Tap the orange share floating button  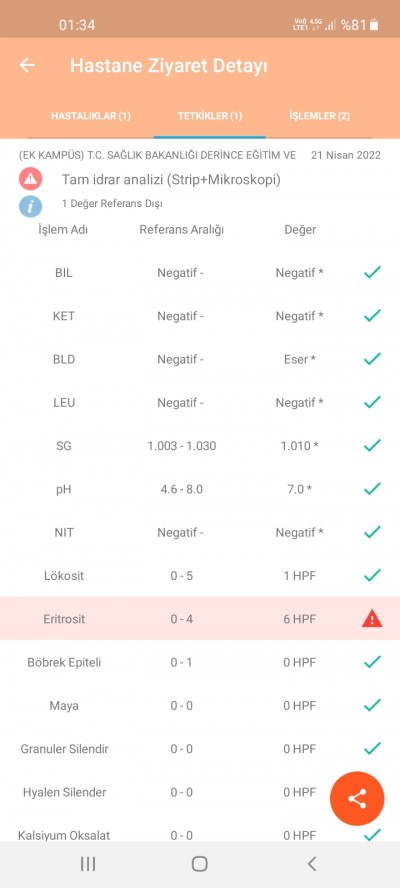(x=357, y=799)
